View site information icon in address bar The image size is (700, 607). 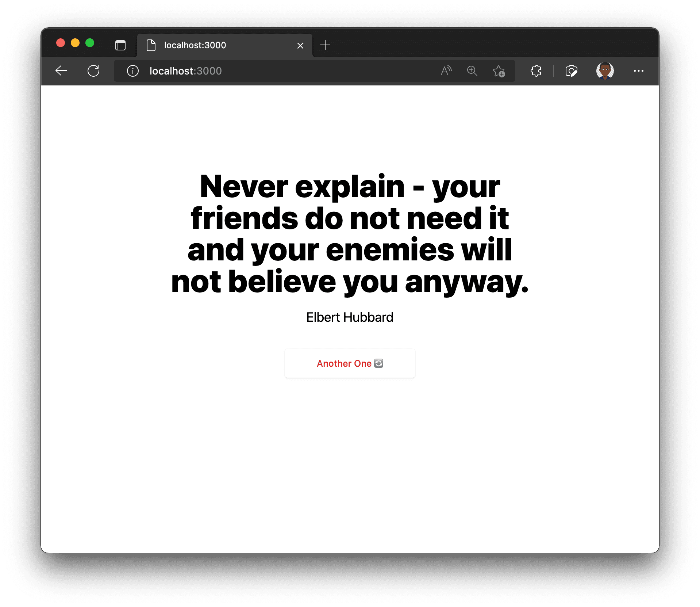(133, 71)
